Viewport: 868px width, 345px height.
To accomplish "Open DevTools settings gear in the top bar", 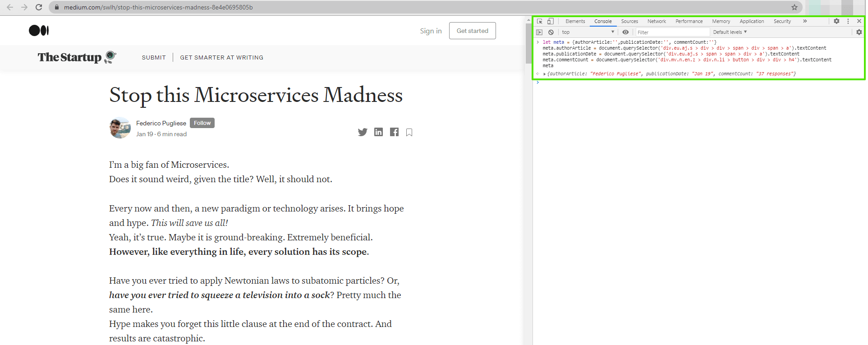I will pos(836,21).
